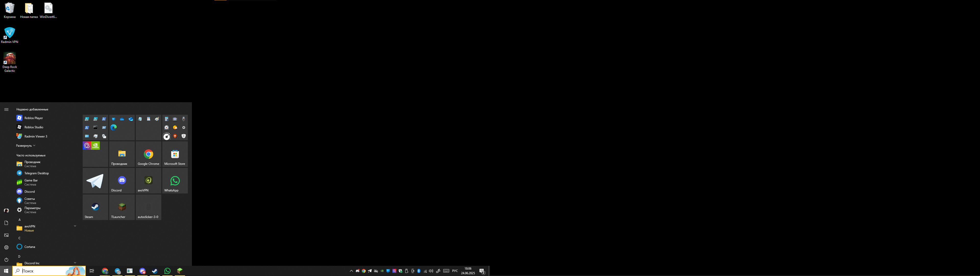Click the Microsoft Edge icon in tile folder
Image resolution: width=980 pixels, height=276 pixels.
pos(113,127)
